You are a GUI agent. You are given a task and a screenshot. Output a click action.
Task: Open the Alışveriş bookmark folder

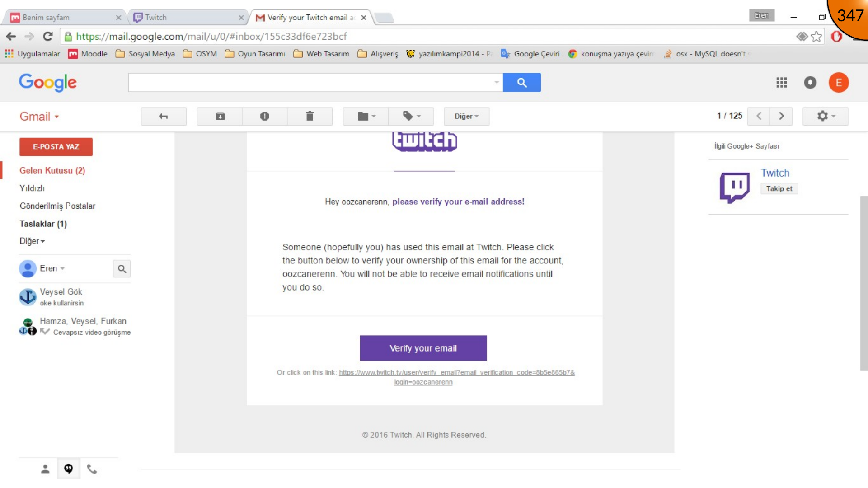click(378, 54)
